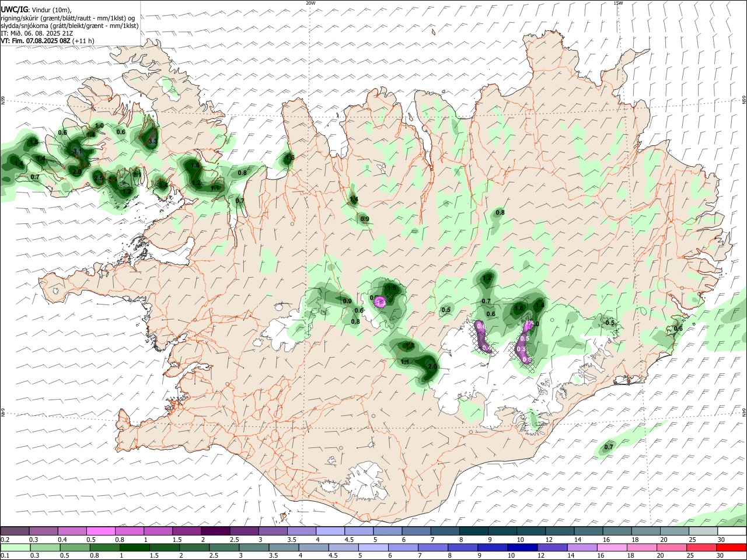Viewport: 747px width, 560px height.
Task: Click the 'UWC/IG: Vindur (10m),' title line
Action: coord(36,10)
